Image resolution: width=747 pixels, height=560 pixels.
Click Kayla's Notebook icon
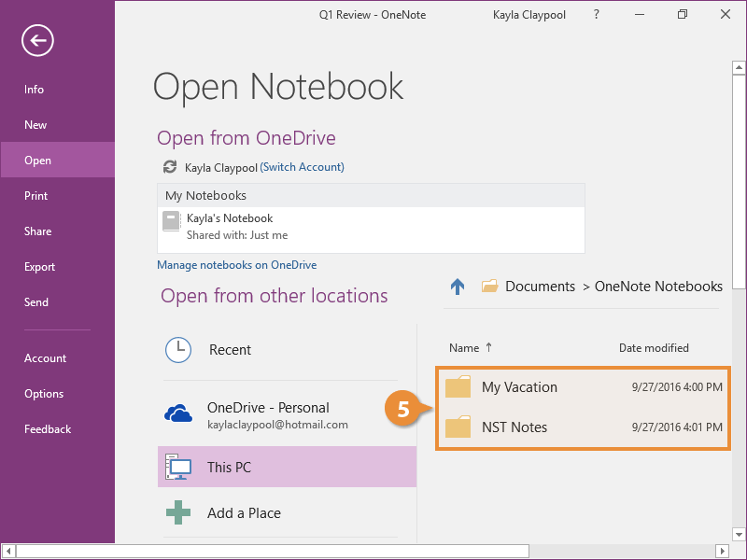(171, 221)
